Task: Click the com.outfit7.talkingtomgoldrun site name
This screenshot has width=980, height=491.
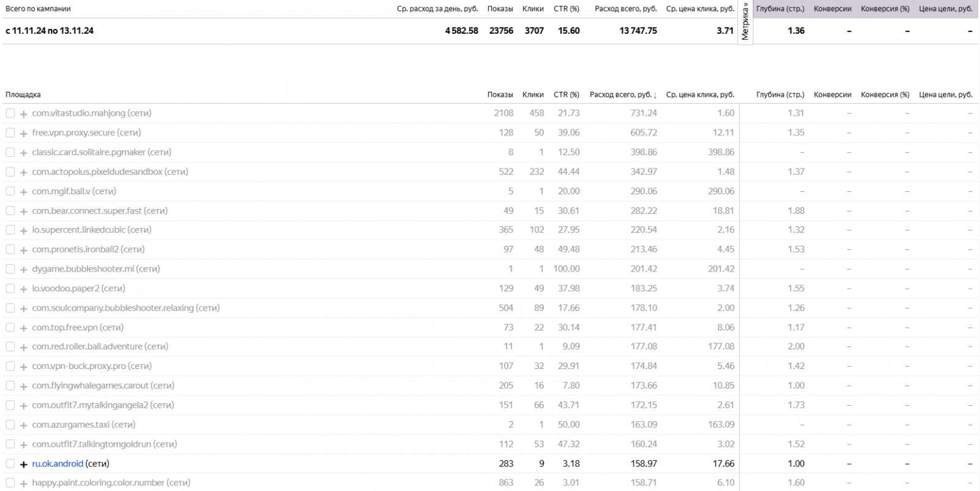Action: (x=92, y=444)
